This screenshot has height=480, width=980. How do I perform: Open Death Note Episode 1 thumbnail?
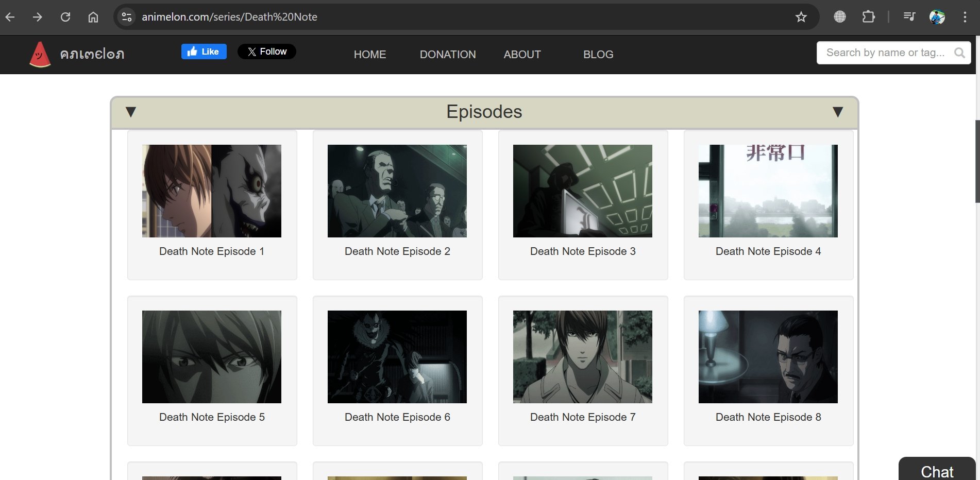point(212,191)
